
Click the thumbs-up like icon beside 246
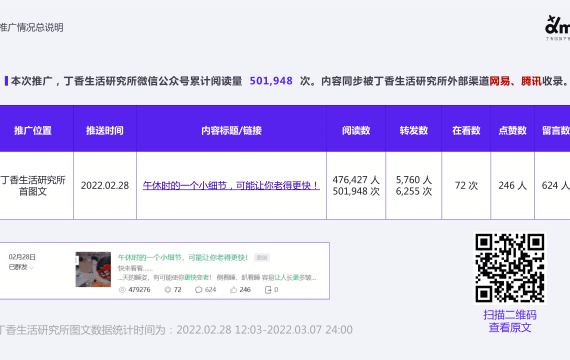(x=233, y=289)
